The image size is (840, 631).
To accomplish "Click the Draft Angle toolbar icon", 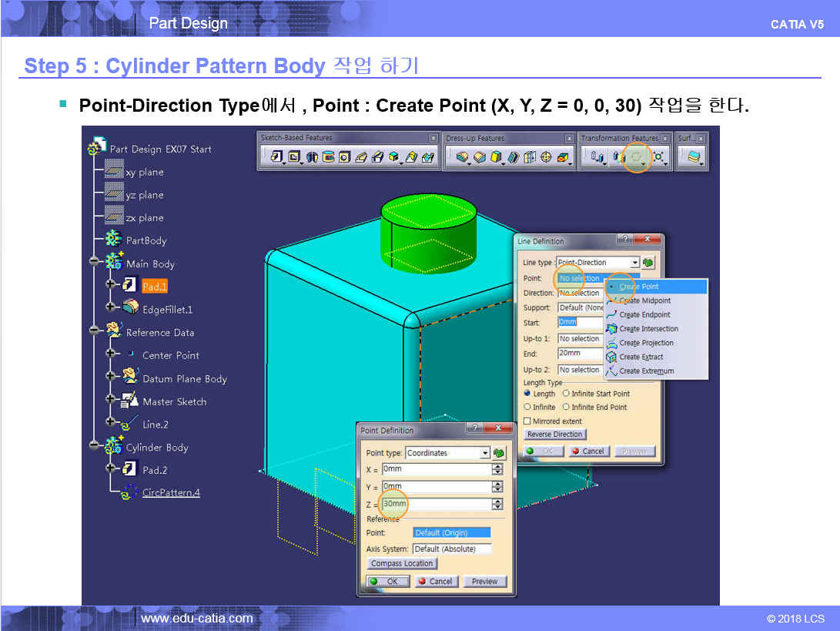I will (x=496, y=157).
